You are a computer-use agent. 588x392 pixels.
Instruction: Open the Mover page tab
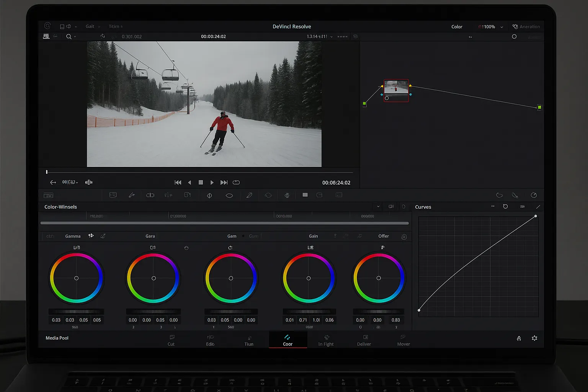pyautogui.click(x=403, y=340)
